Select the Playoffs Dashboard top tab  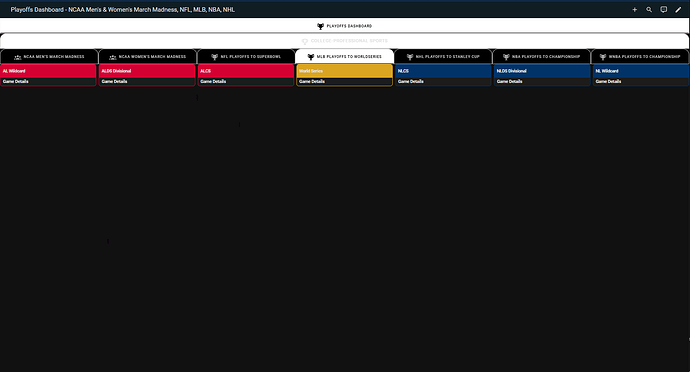click(345, 26)
